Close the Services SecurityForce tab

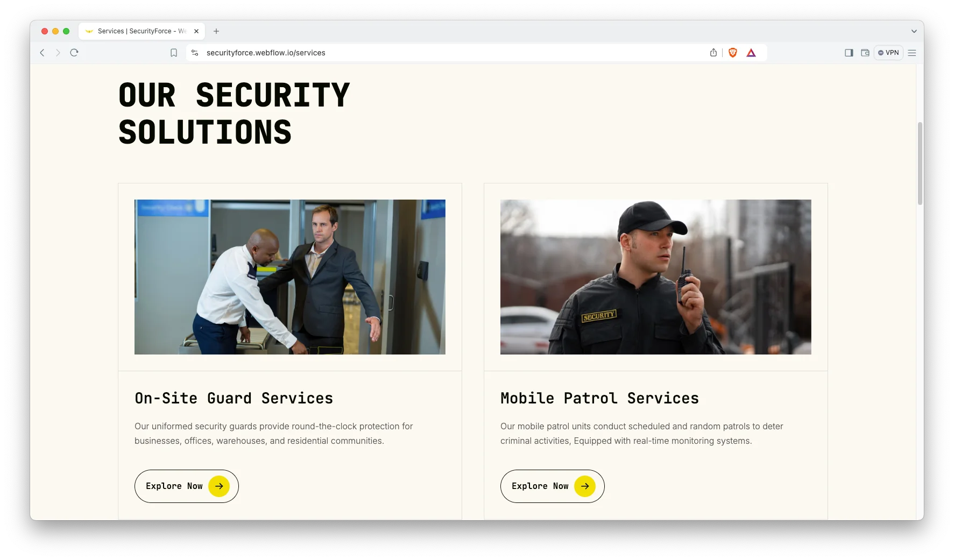click(196, 31)
